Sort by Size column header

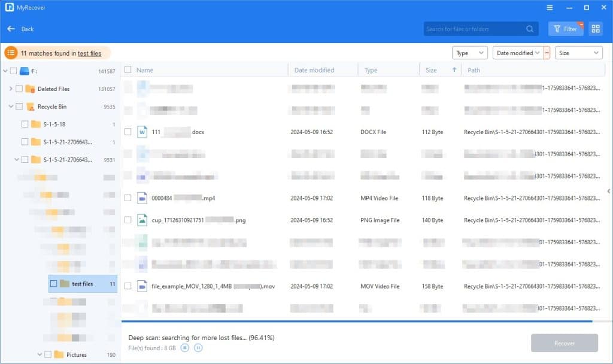tap(431, 70)
